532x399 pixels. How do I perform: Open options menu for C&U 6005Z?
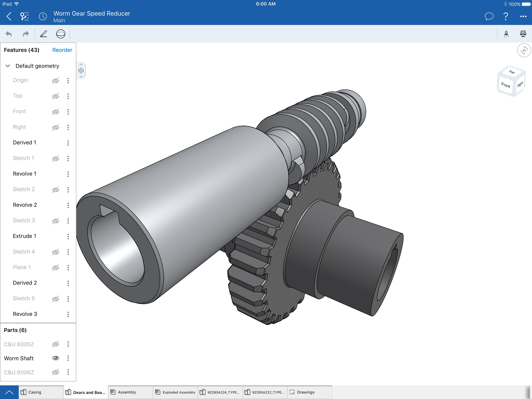[68, 344]
